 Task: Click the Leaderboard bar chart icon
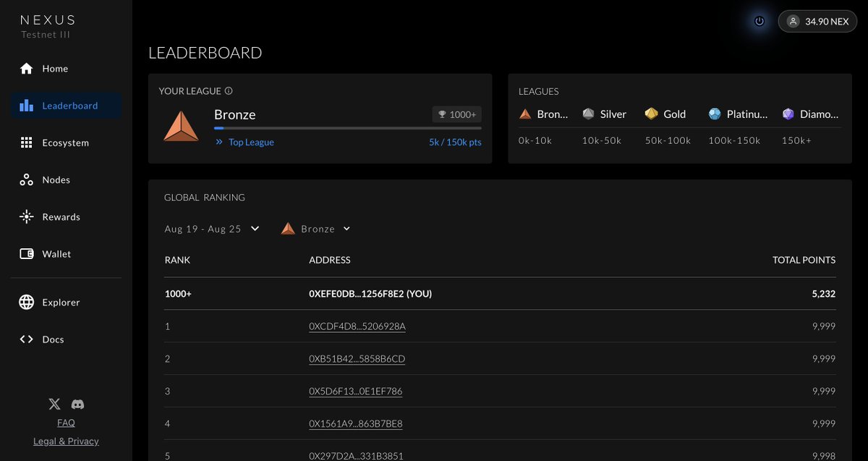27,106
